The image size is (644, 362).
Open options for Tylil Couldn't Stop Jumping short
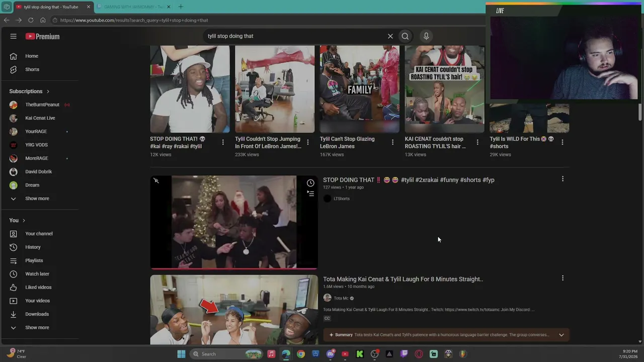(307, 142)
